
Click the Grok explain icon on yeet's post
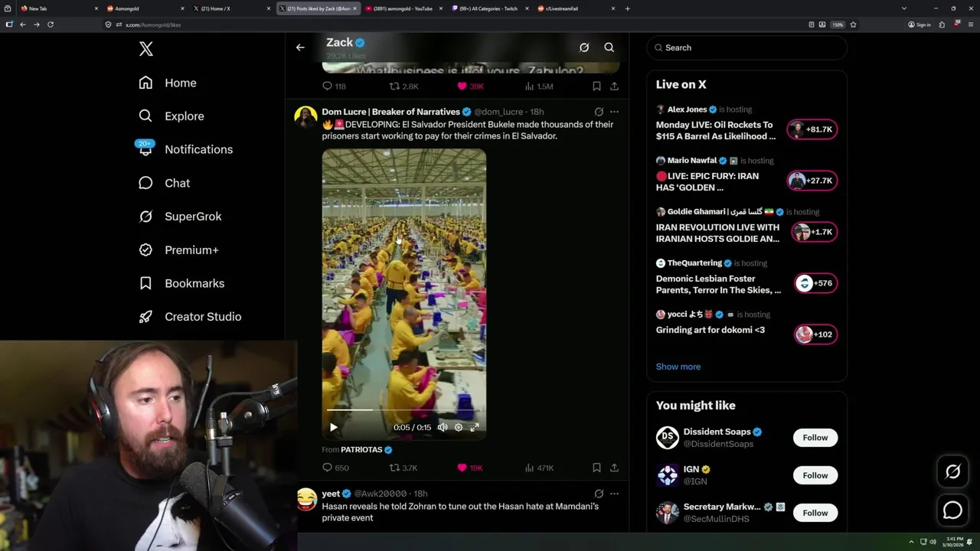pos(599,494)
